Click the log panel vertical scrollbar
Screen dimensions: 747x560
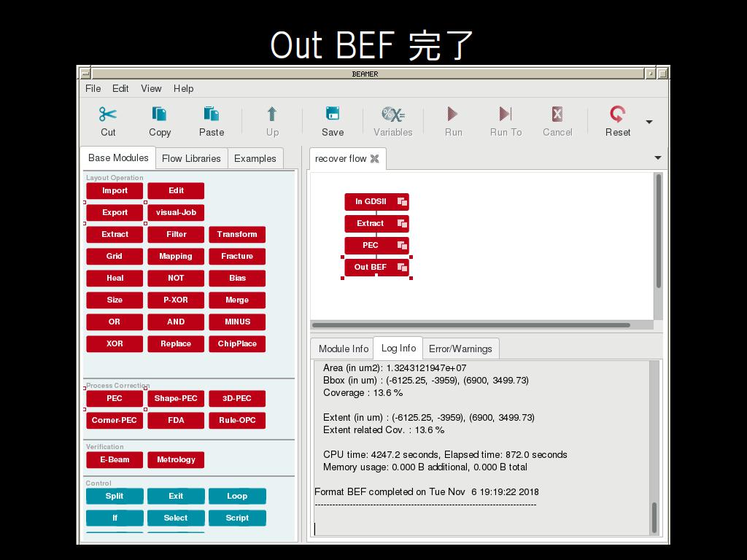pyautogui.click(x=654, y=517)
